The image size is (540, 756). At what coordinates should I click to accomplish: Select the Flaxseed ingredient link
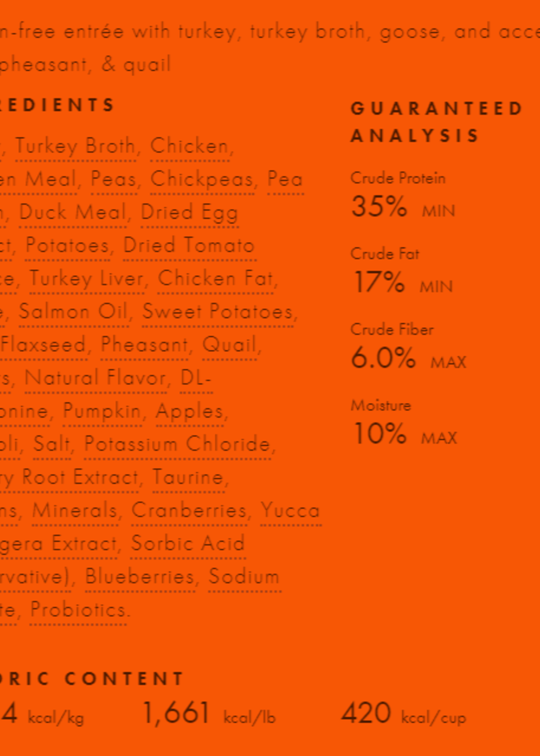(x=43, y=345)
